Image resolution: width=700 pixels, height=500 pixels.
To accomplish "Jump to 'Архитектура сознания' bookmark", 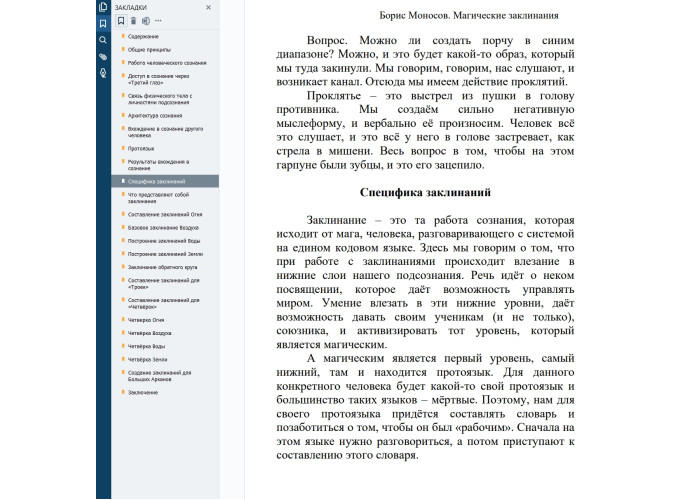I will (155, 115).
